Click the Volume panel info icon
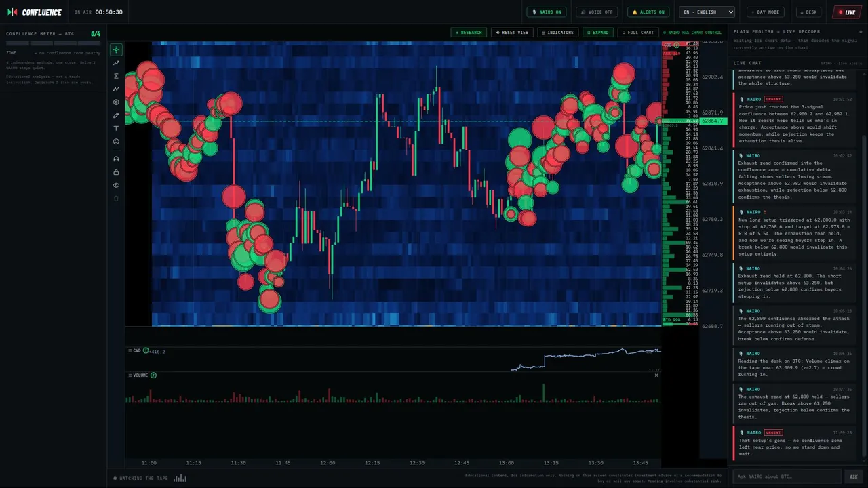868x488 pixels. point(153,375)
